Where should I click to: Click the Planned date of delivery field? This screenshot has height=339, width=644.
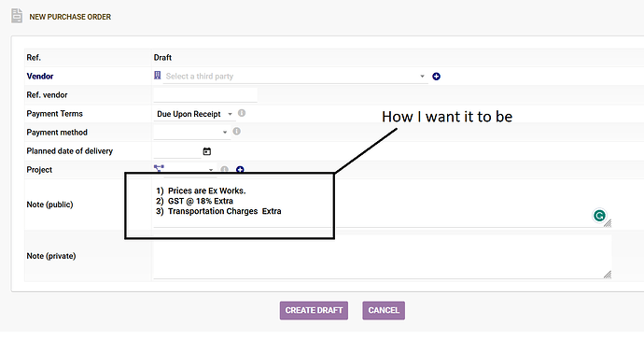[x=177, y=151]
